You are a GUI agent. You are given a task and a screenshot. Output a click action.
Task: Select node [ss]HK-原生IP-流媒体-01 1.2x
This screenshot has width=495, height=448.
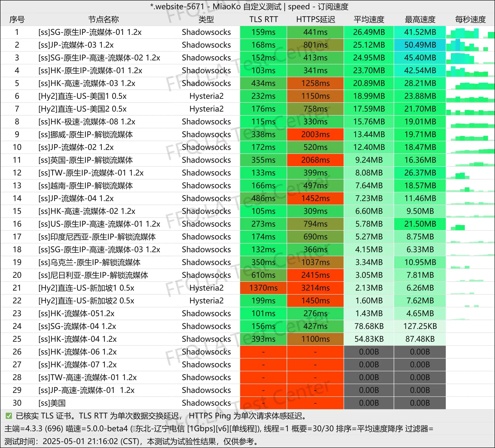coord(90,70)
